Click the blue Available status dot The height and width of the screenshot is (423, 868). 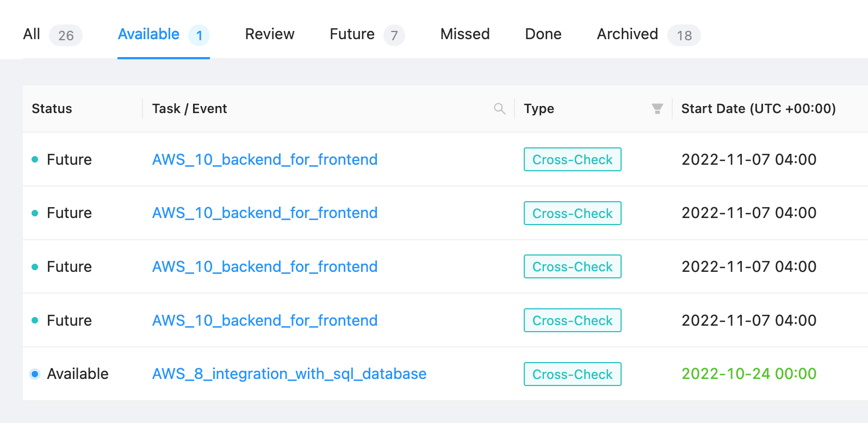34,374
